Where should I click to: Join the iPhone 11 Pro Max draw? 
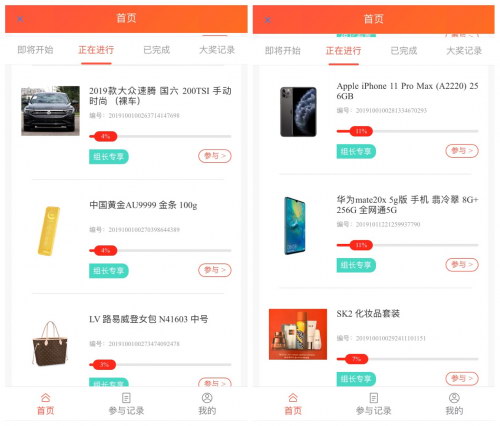(462, 151)
